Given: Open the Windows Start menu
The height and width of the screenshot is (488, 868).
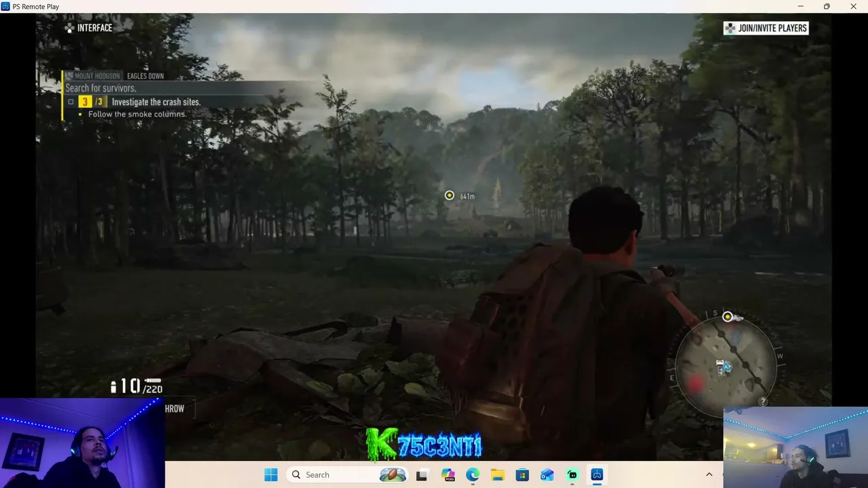Looking at the screenshot, I should click(271, 474).
